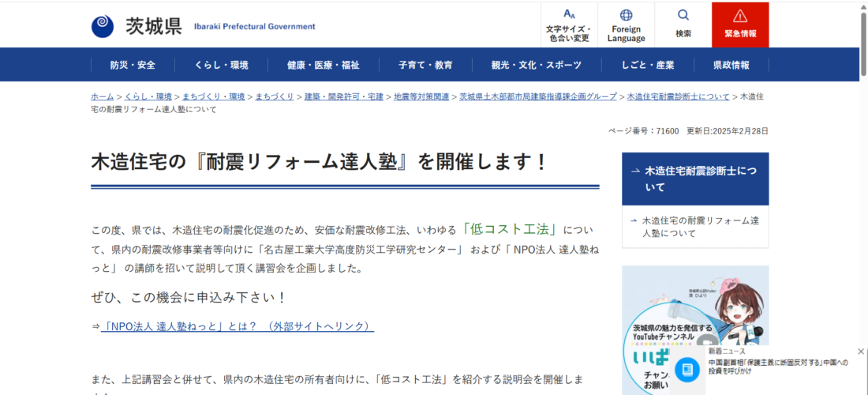Expand the 観光・文化・スポーツ navigation item
The height and width of the screenshot is (395, 868).
click(537, 65)
